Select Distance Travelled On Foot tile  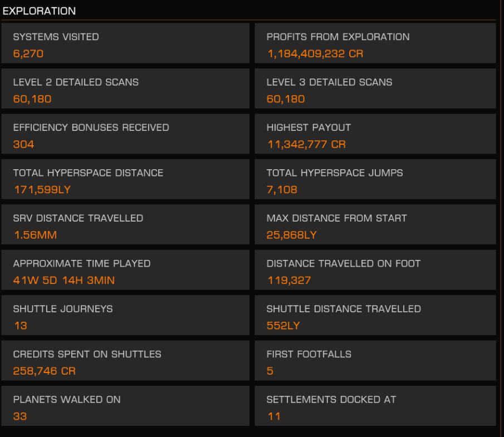click(x=375, y=270)
